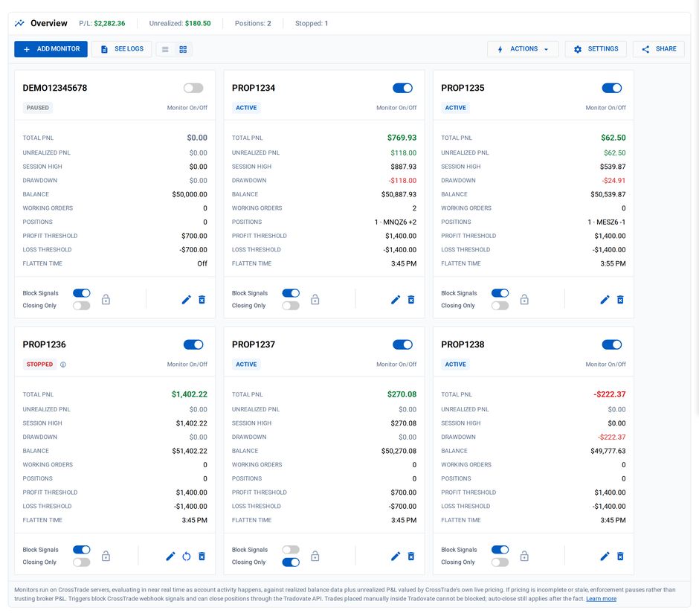Click the lock icon on PROP1236

point(106,556)
